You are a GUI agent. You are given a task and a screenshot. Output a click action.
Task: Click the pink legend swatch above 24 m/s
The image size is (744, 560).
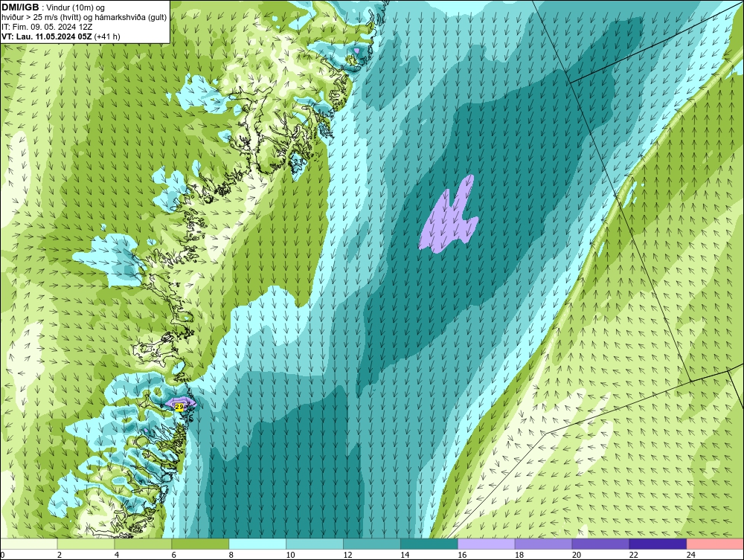pyautogui.click(x=715, y=544)
